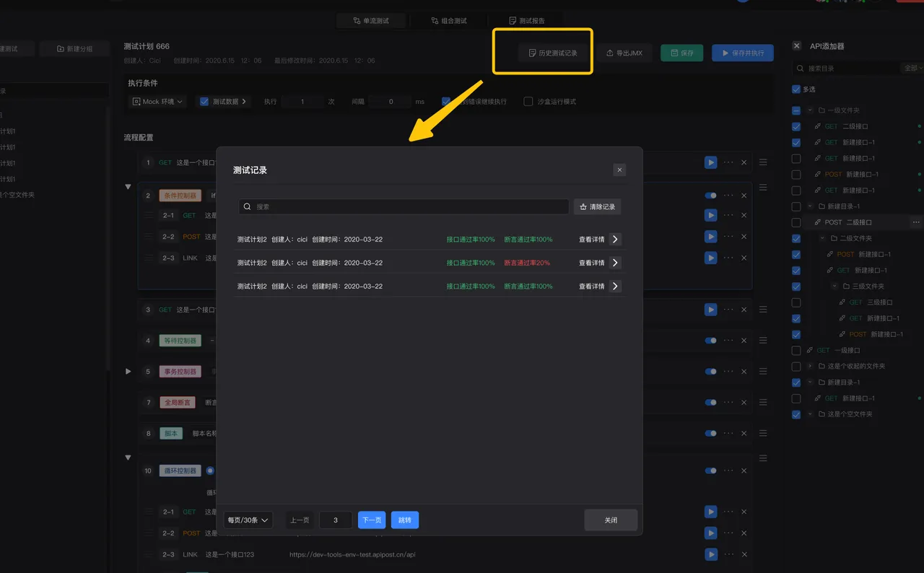
Task: Check the POST 二级接口 checkbox
Action: (796, 222)
